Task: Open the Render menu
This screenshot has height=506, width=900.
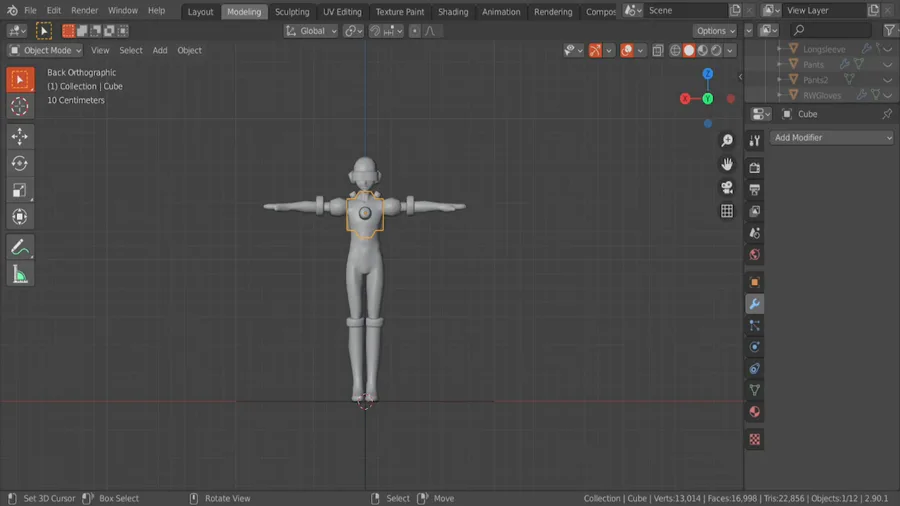Action: pyautogui.click(x=84, y=10)
